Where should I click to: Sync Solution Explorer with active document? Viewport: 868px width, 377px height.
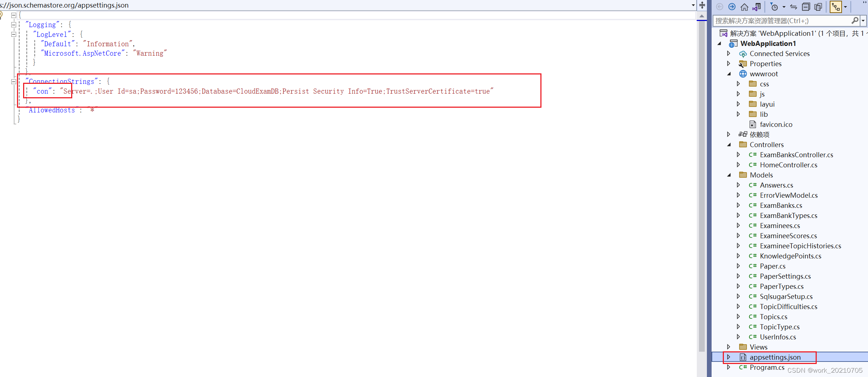[793, 7]
